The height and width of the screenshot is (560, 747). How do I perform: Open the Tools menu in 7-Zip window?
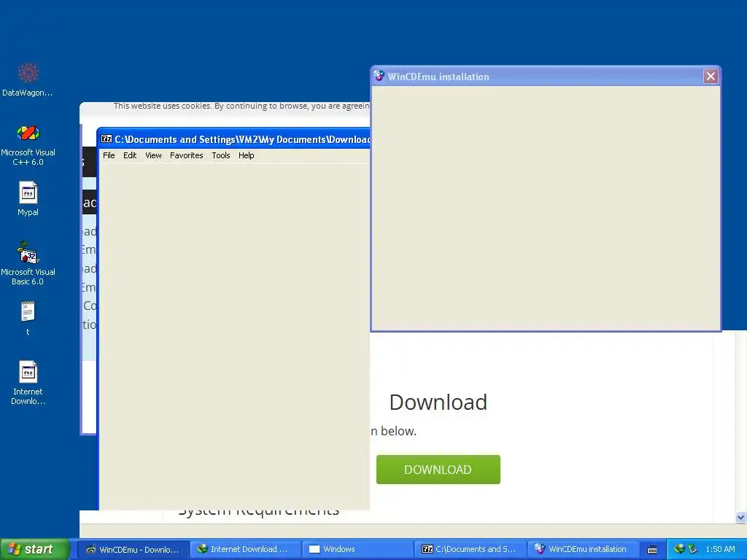[x=220, y=155]
